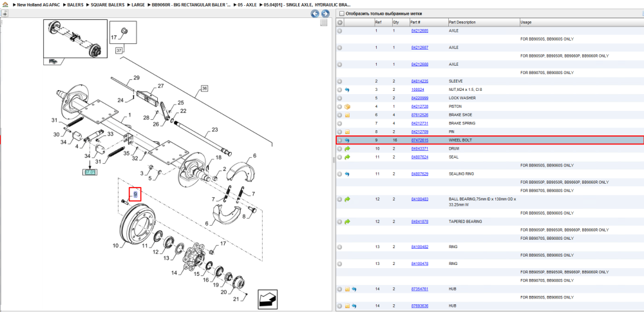The image size is (644, 312).
Task: Open LARGE breadcrumb item
Action: pos(138,5)
